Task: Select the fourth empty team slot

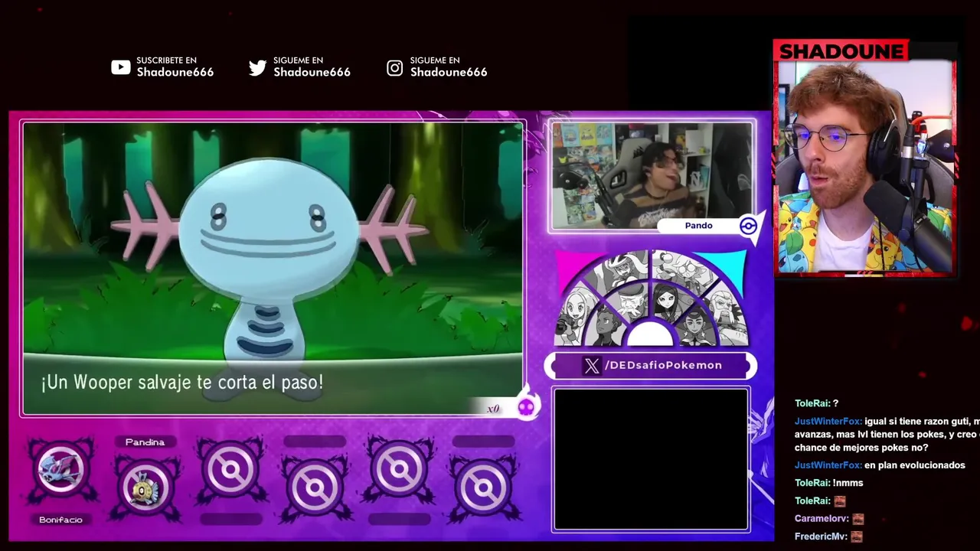Action: 315,487
